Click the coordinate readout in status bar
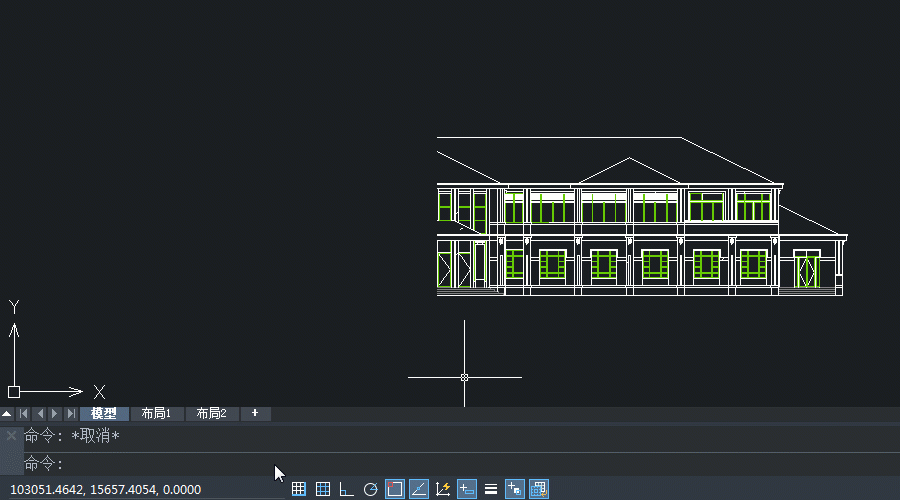 pyautogui.click(x=105, y=489)
